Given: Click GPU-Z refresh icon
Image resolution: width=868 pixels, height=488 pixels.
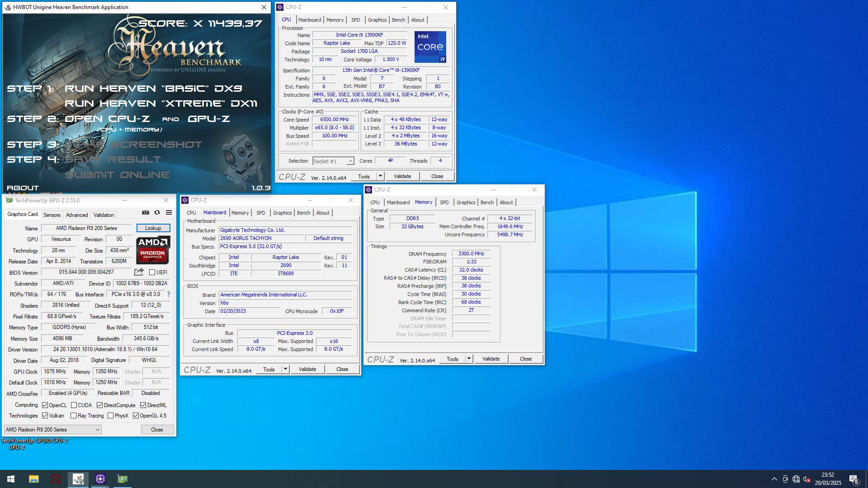Looking at the screenshot, I should coord(157,212).
